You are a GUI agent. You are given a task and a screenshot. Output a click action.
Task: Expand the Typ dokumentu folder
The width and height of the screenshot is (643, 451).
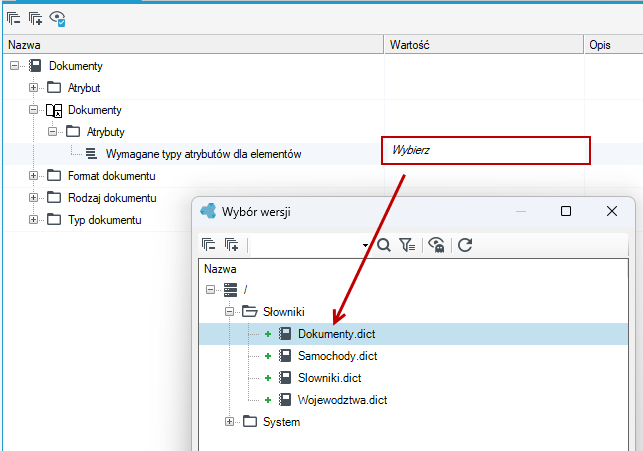click(33, 220)
